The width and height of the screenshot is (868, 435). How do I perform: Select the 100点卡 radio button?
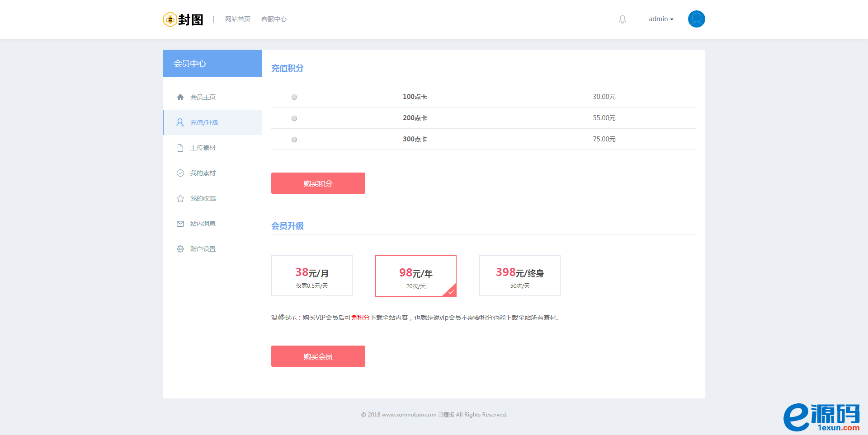pos(294,97)
